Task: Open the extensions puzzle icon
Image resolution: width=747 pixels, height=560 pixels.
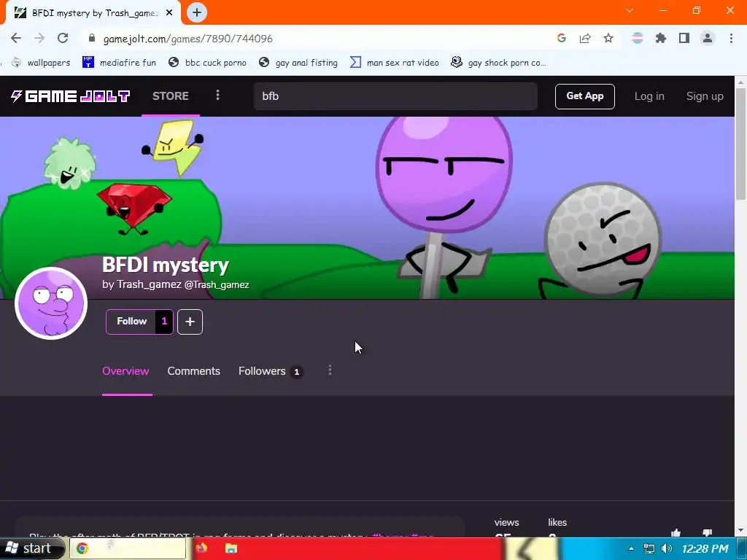Action: (661, 38)
